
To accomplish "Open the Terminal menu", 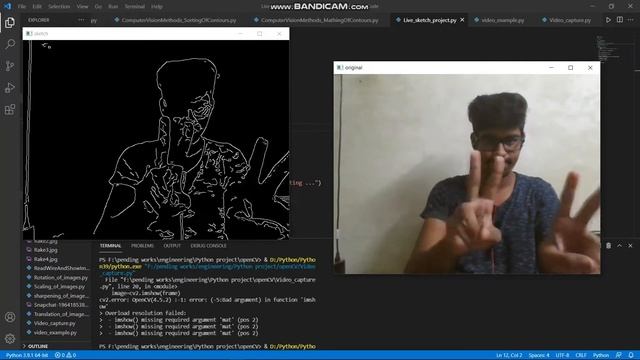I will [x=135, y=7].
